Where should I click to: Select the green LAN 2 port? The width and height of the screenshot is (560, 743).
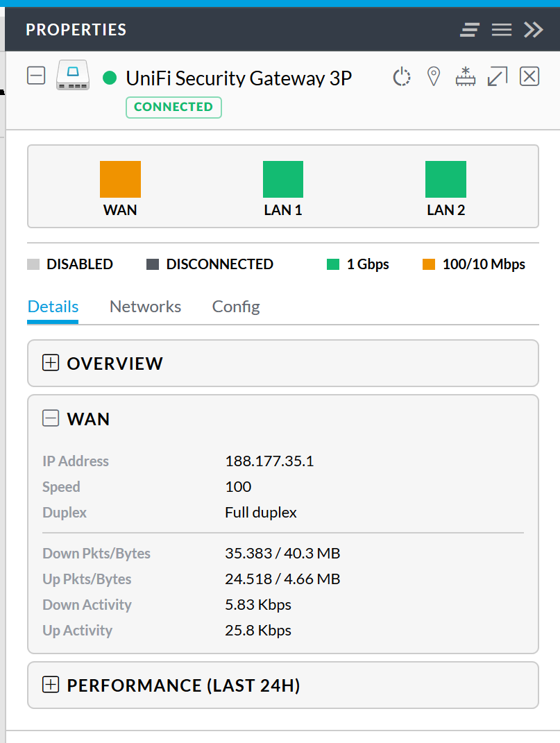tap(446, 180)
